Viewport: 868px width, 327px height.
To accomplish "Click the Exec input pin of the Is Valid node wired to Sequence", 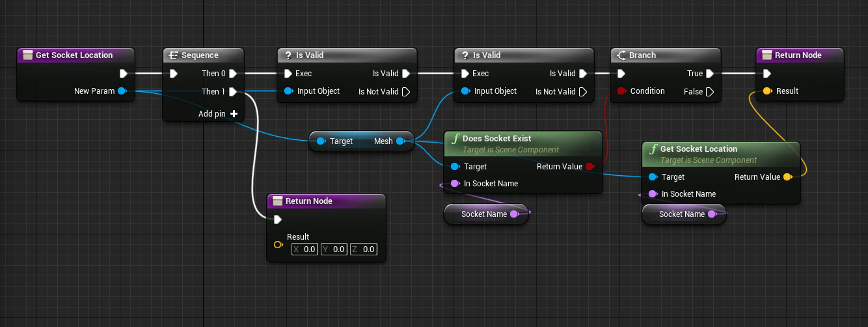I will (x=288, y=74).
